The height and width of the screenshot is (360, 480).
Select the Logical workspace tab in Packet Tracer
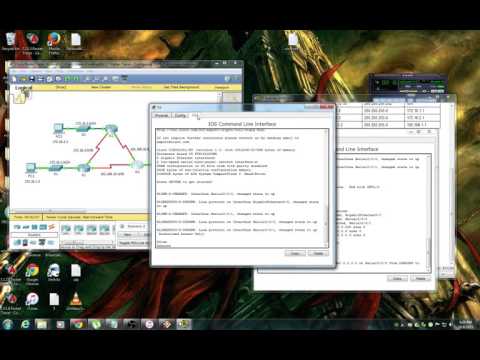(x=24, y=88)
